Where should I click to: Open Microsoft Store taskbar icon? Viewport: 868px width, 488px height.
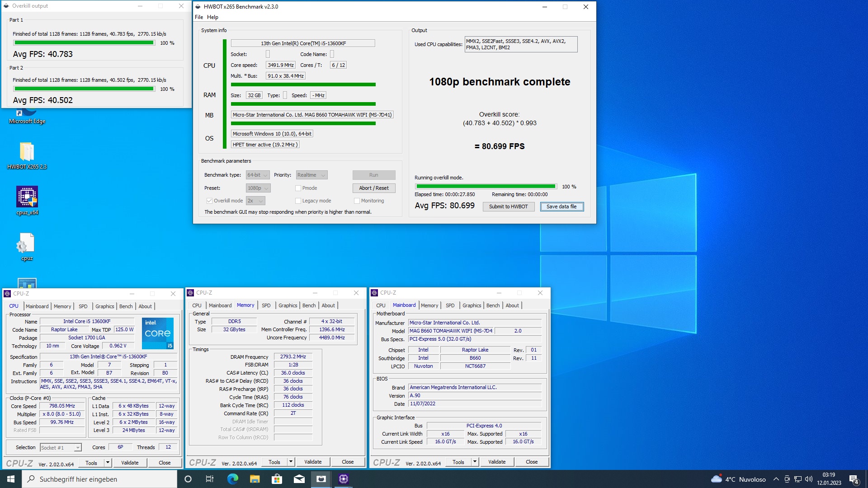[277, 479]
